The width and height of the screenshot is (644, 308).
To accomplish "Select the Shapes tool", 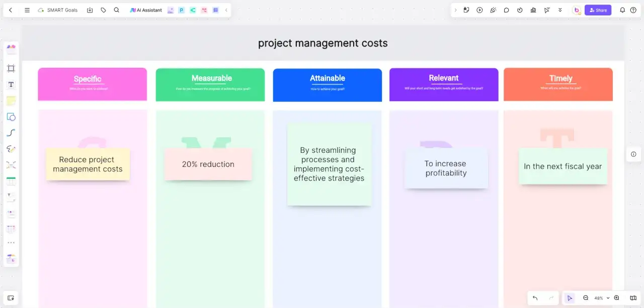I will (11, 117).
